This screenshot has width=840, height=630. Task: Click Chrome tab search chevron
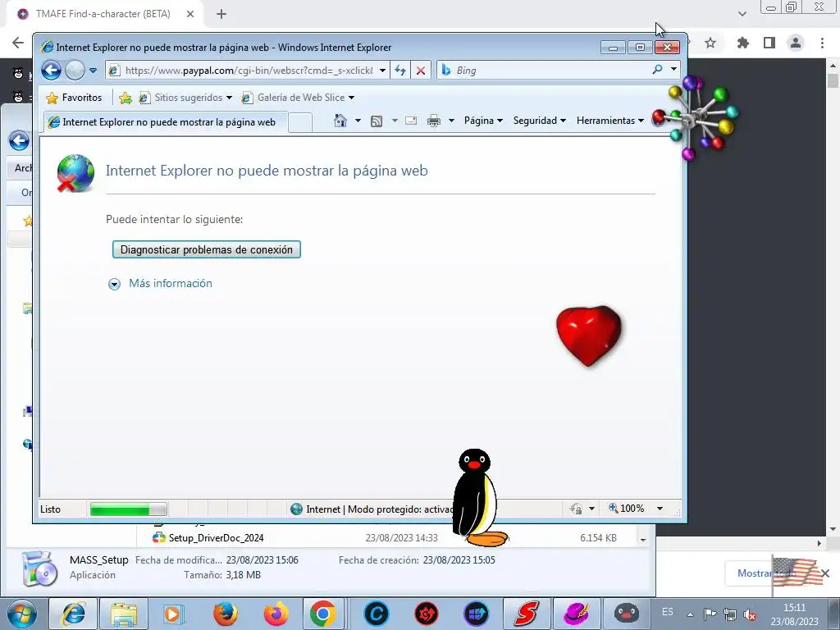coord(742,14)
